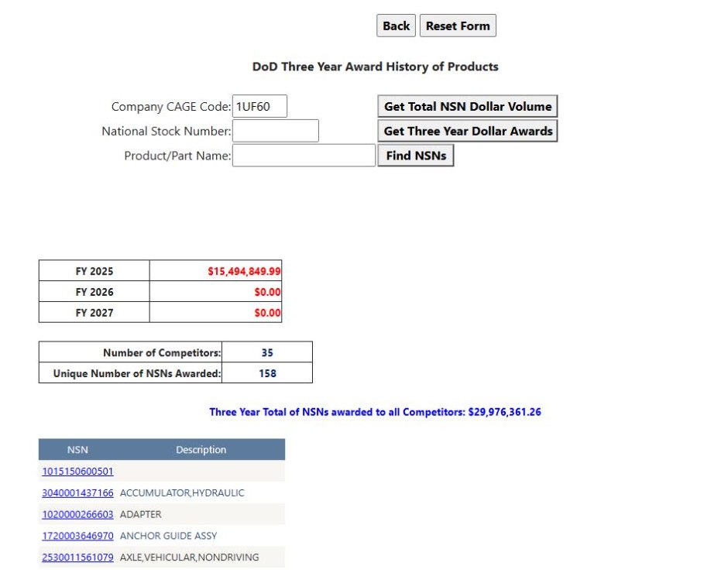Click Unique NSNs Awarded value 158

267,373
